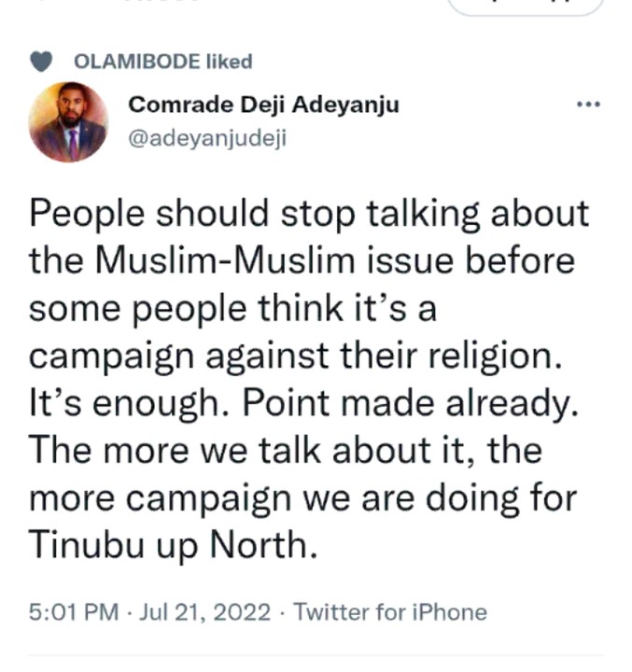Click the OLAMIBODE username in liked notice
The width and height of the screenshot is (632, 672).
[135, 63]
